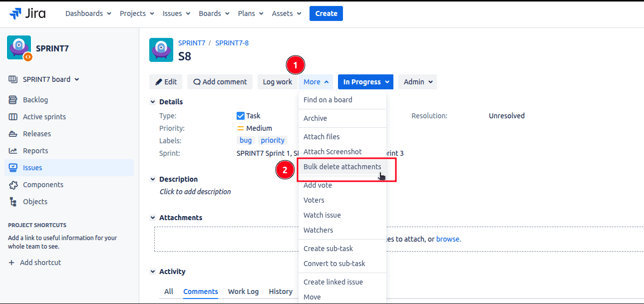This screenshot has width=644, height=304.
Task: Expand the Admin dropdown
Action: coord(417,82)
